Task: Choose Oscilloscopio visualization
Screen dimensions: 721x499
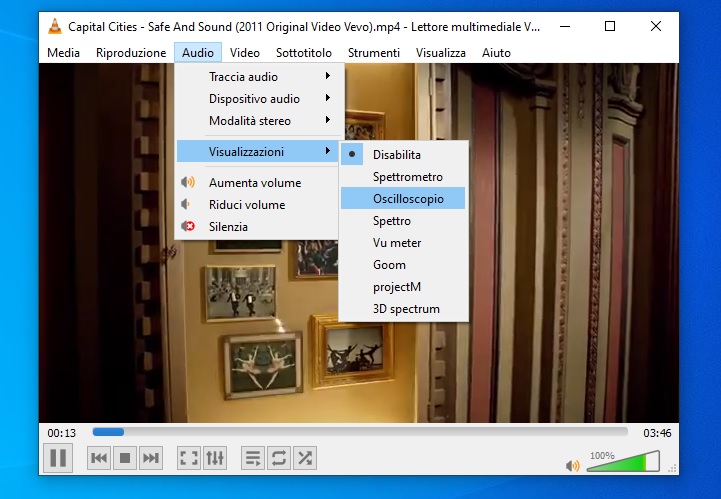Action: click(x=403, y=199)
